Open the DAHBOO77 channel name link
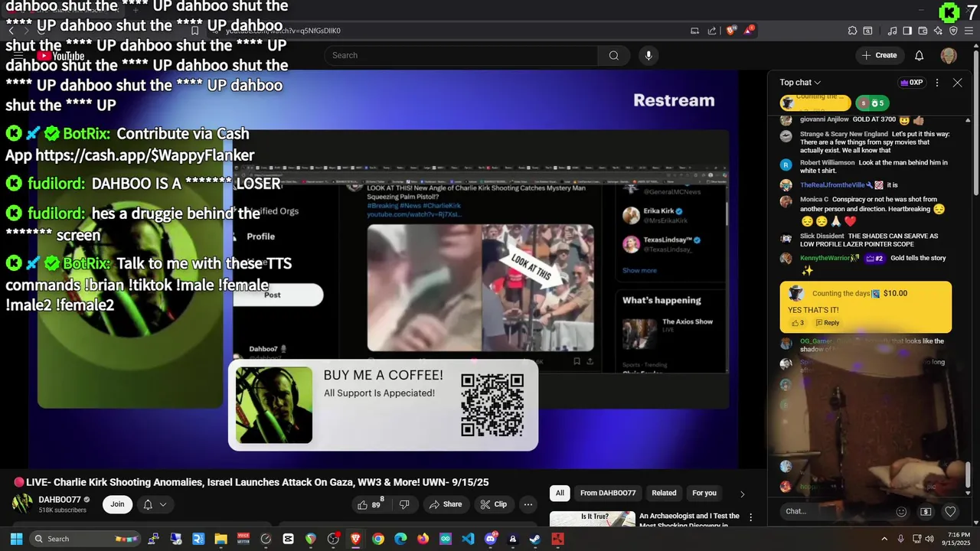The image size is (980, 551). pos(60,500)
